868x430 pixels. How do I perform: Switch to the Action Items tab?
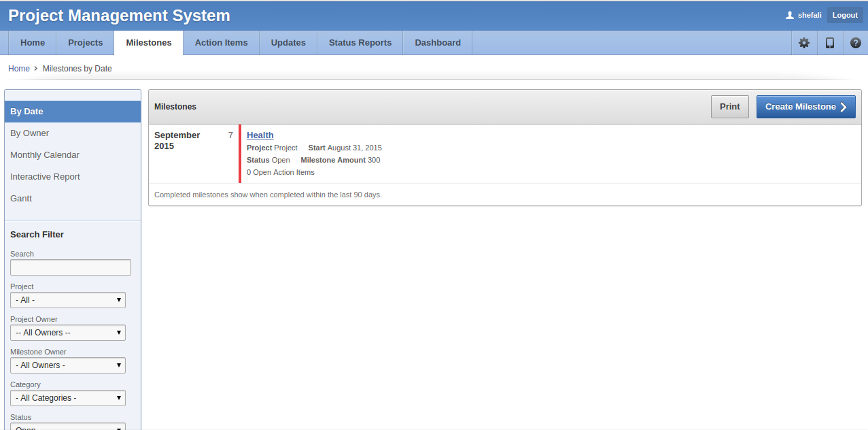[221, 43]
